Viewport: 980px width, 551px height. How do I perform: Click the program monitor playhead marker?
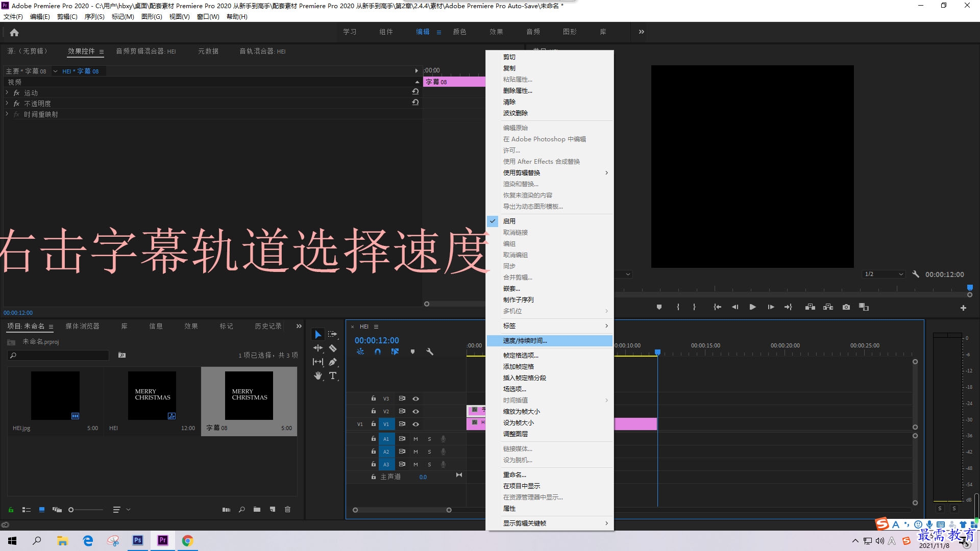pos(970,287)
